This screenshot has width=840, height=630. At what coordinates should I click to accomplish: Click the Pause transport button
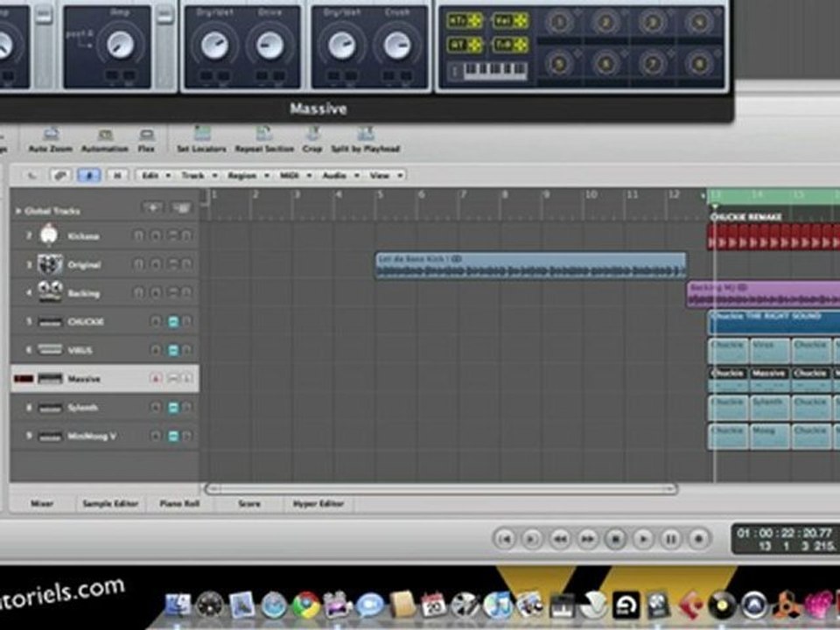coord(671,539)
